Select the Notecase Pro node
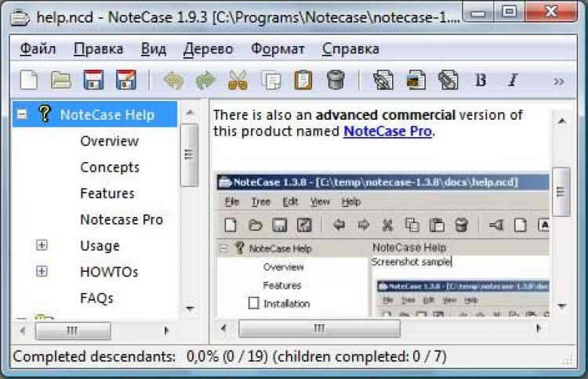The width and height of the screenshot is (588, 379). point(122,219)
